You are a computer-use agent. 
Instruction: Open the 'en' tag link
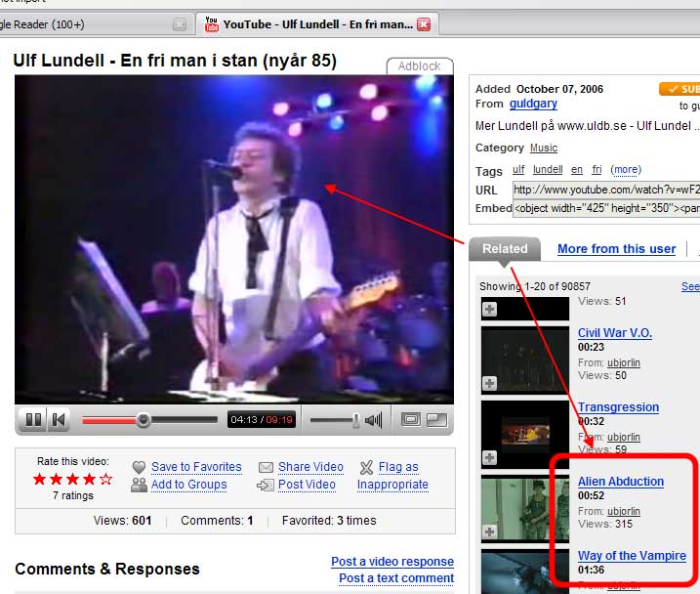pyautogui.click(x=577, y=170)
